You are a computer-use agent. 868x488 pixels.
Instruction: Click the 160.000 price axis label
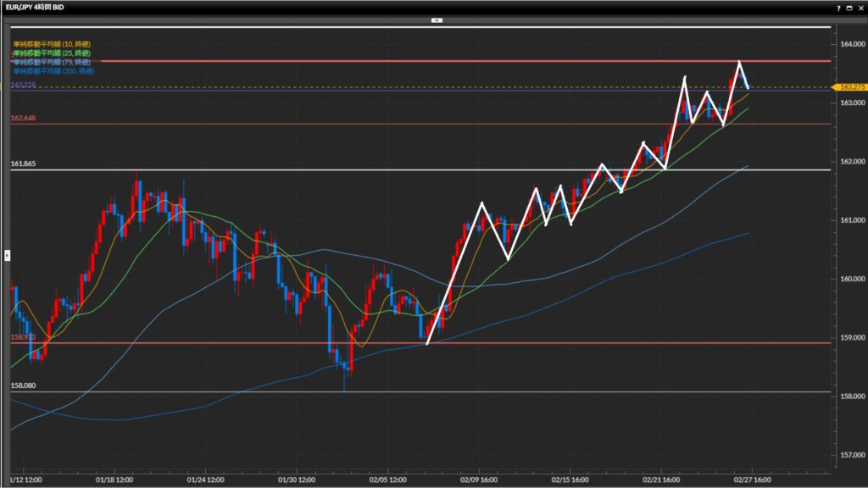coord(849,279)
